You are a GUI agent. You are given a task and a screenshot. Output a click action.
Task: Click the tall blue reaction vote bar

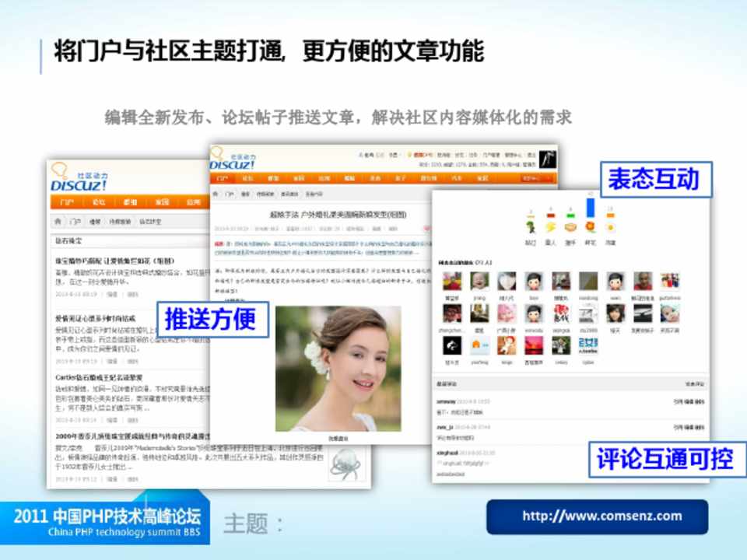coord(590,206)
